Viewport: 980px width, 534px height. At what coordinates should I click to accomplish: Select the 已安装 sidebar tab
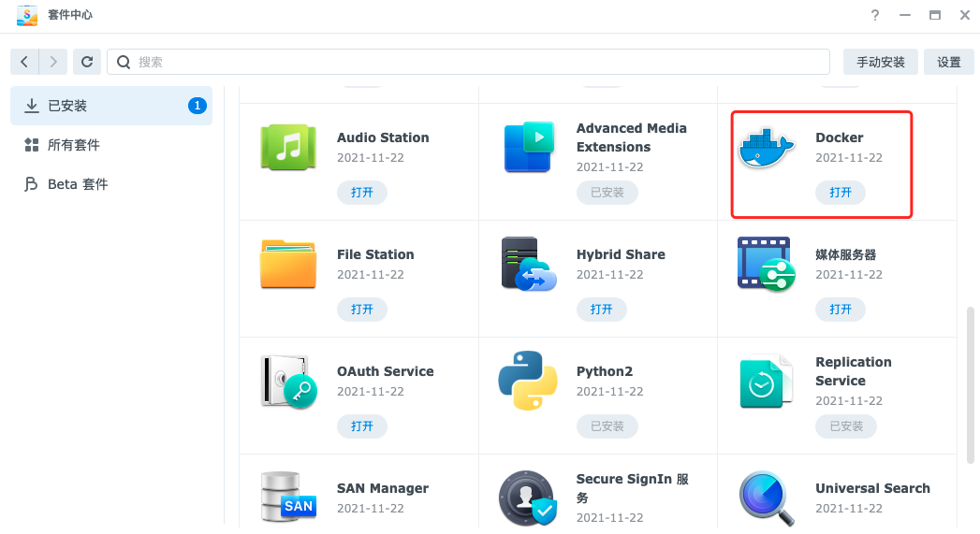pyautogui.click(x=110, y=106)
